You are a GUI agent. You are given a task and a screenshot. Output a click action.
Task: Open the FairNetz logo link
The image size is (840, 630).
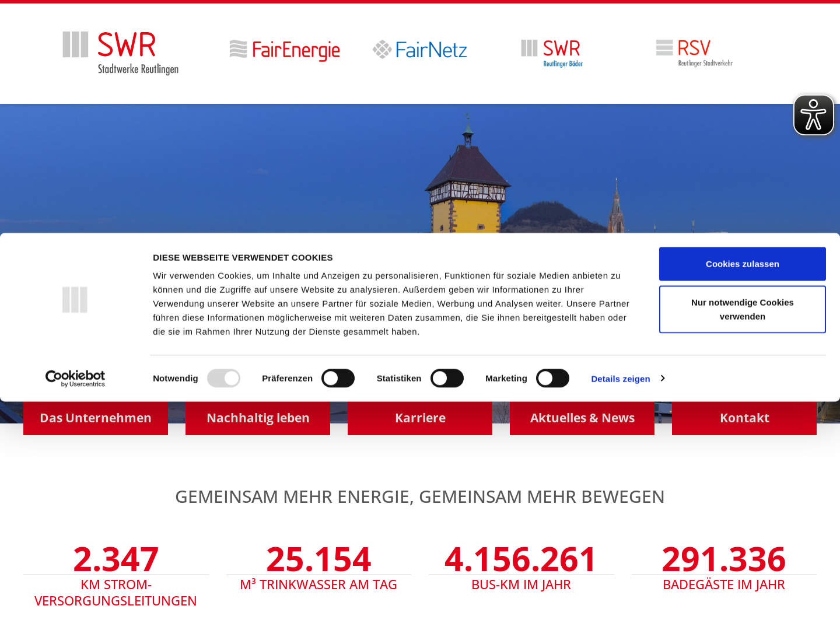(x=420, y=50)
